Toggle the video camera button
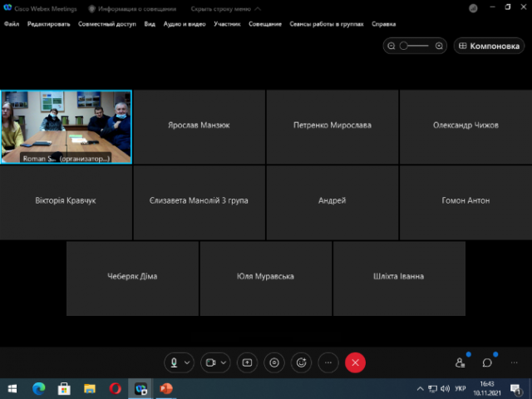The image size is (532, 399). click(211, 362)
